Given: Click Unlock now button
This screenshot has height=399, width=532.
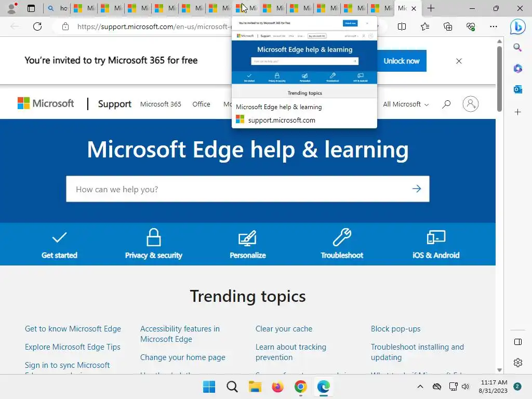Looking at the screenshot, I should [x=402, y=61].
